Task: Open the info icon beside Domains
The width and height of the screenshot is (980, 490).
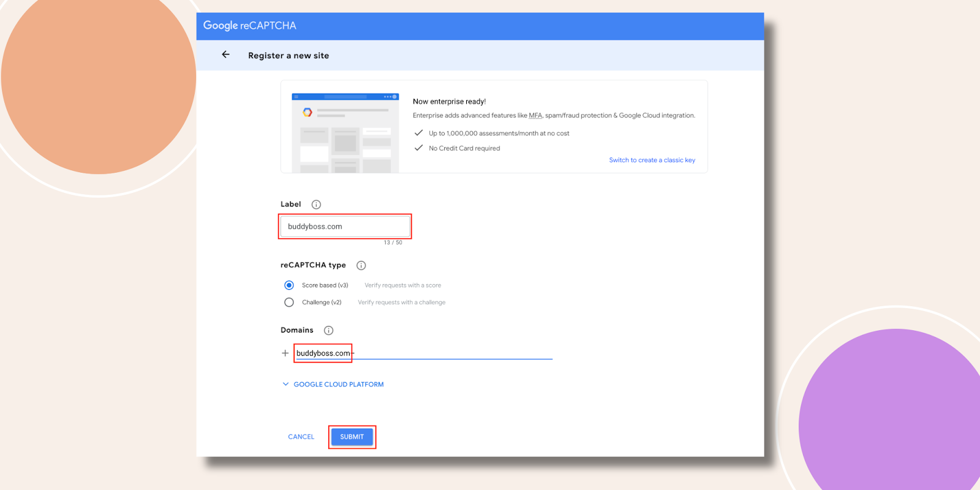Action: point(328,331)
